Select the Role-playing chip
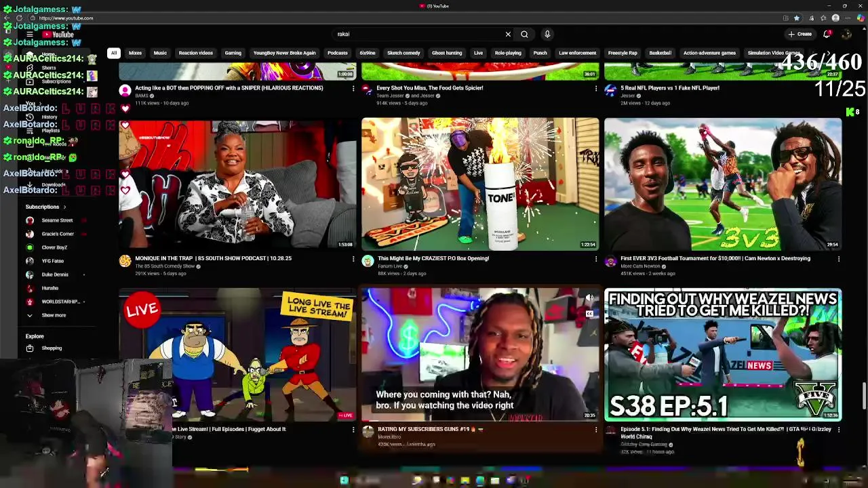The height and width of the screenshot is (488, 868). tap(508, 53)
